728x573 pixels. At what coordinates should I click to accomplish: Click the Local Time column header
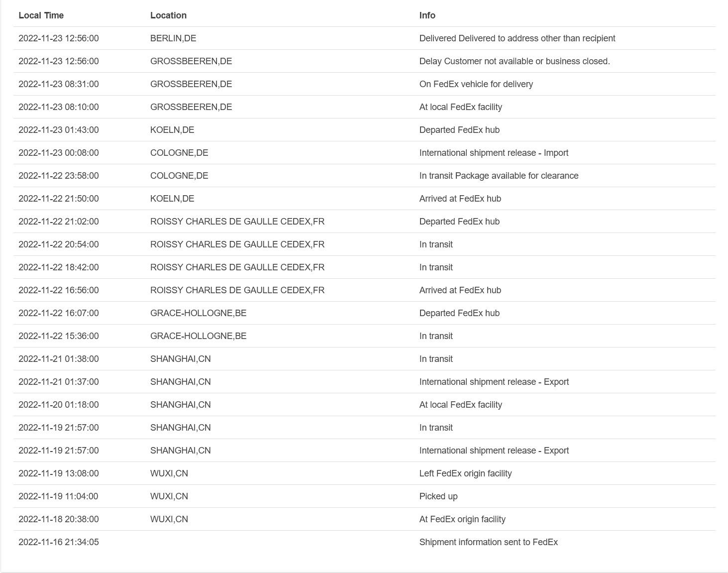click(x=41, y=15)
